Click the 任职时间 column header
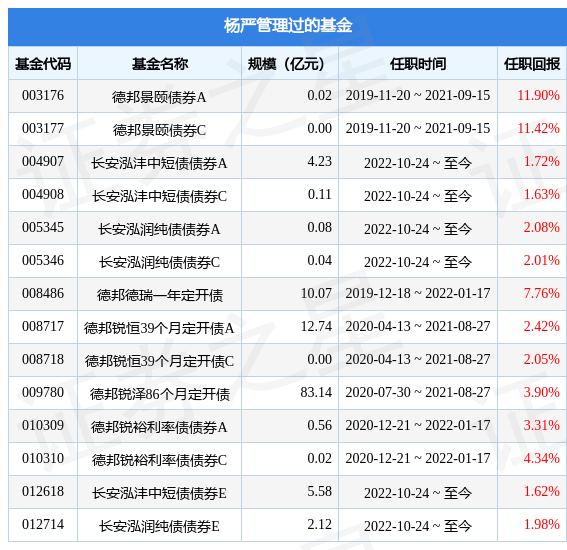Viewport: 567px width, 550px height. (418, 64)
